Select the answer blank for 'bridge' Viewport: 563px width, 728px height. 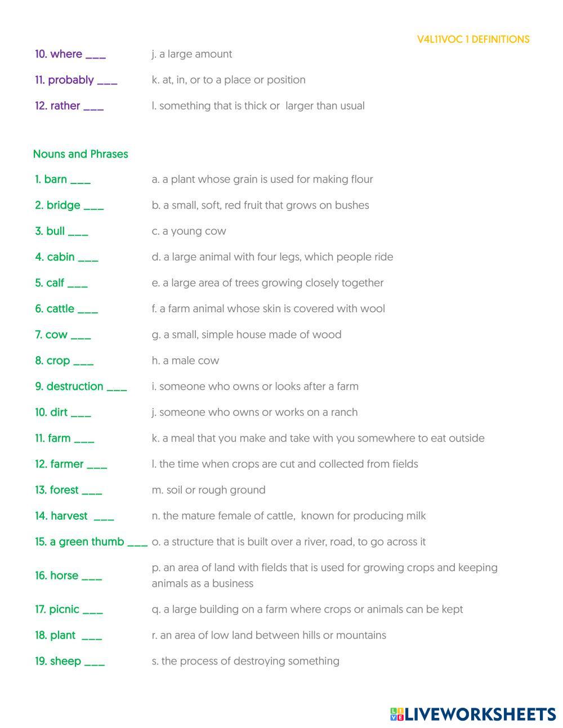[93, 206]
